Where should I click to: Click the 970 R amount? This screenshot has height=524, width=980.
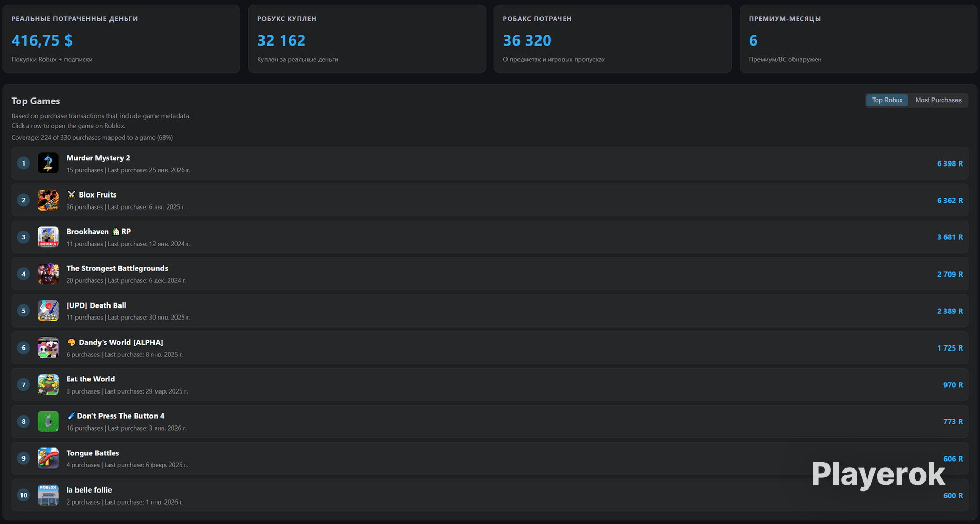coord(953,385)
